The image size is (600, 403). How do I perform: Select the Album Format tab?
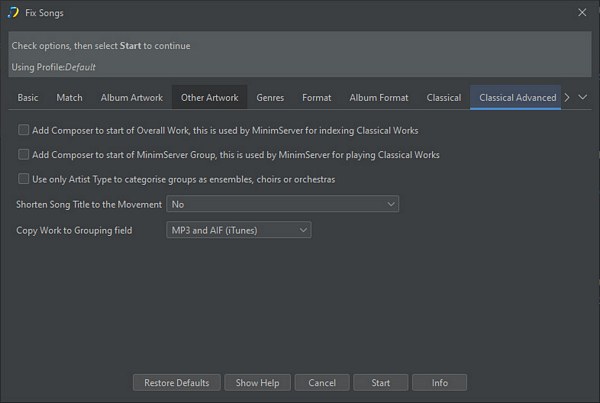[378, 98]
